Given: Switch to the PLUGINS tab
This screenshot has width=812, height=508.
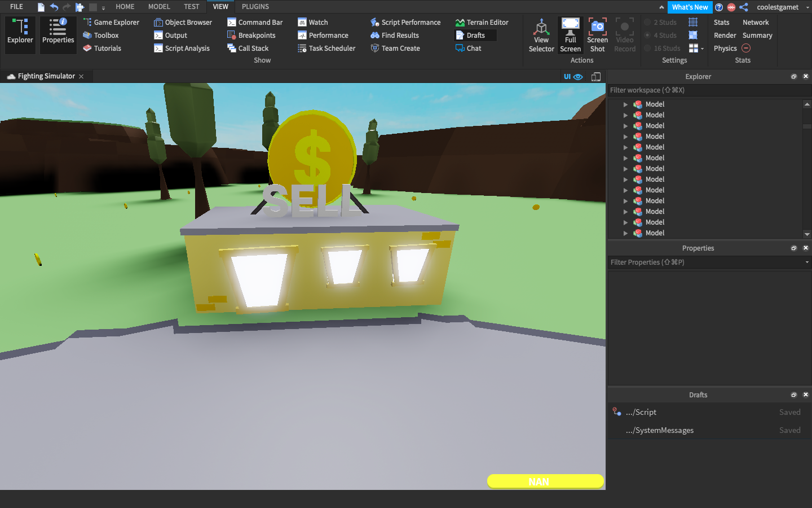Looking at the screenshot, I should [x=255, y=7].
